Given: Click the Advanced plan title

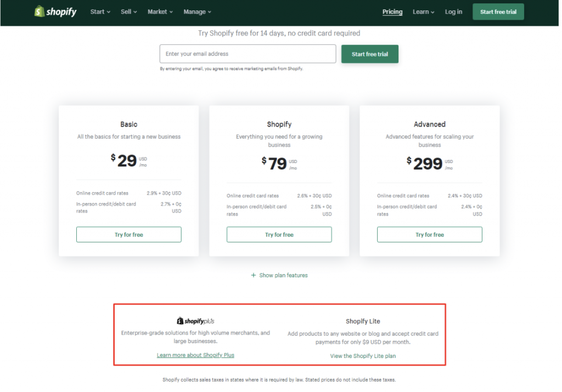Looking at the screenshot, I should click(x=429, y=124).
